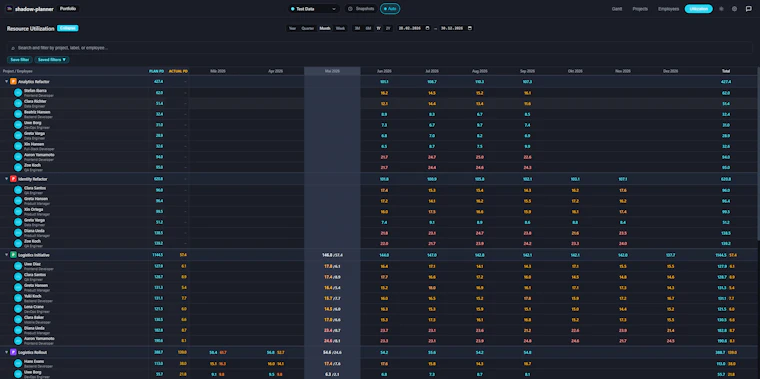Switch to the Utilization tab

(x=698, y=9)
